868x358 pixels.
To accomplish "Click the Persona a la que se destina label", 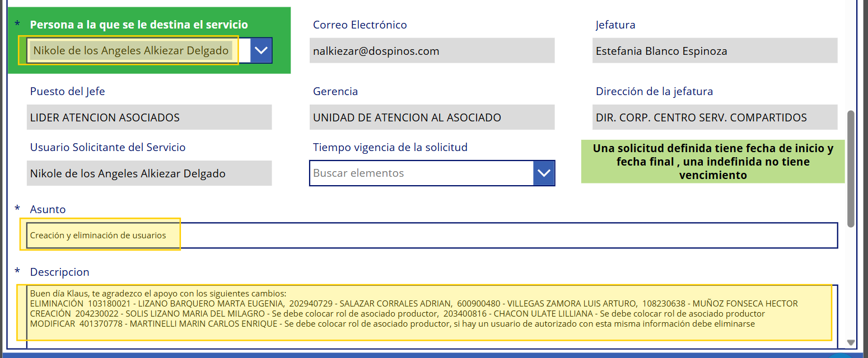I will [139, 25].
